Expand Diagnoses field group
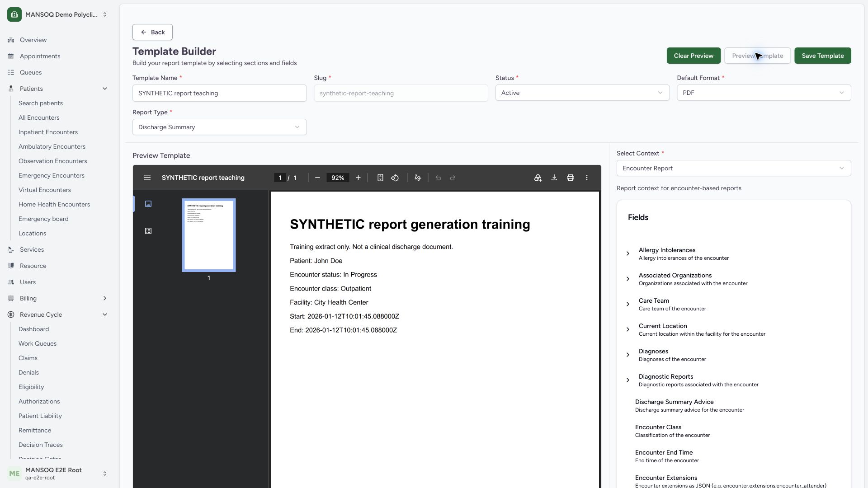This screenshot has height=488, width=868. (x=628, y=355)
